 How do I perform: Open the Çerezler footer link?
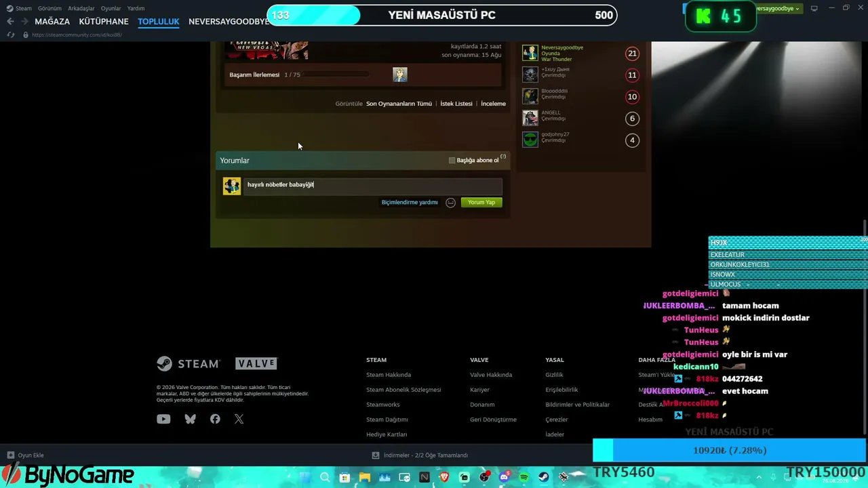[x=557, y=420]
